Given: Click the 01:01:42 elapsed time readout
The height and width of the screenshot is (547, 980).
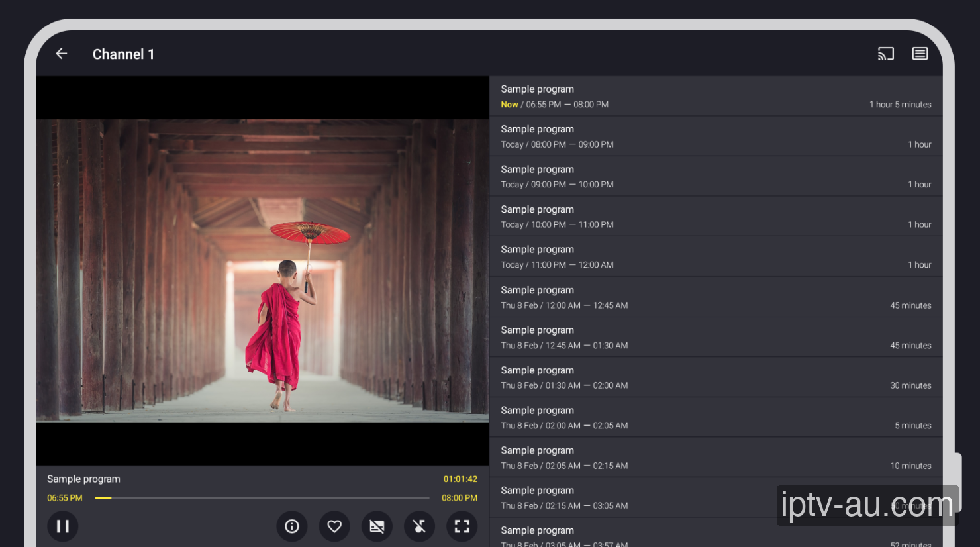Looking at the screenshot, I should coord(460,479).
